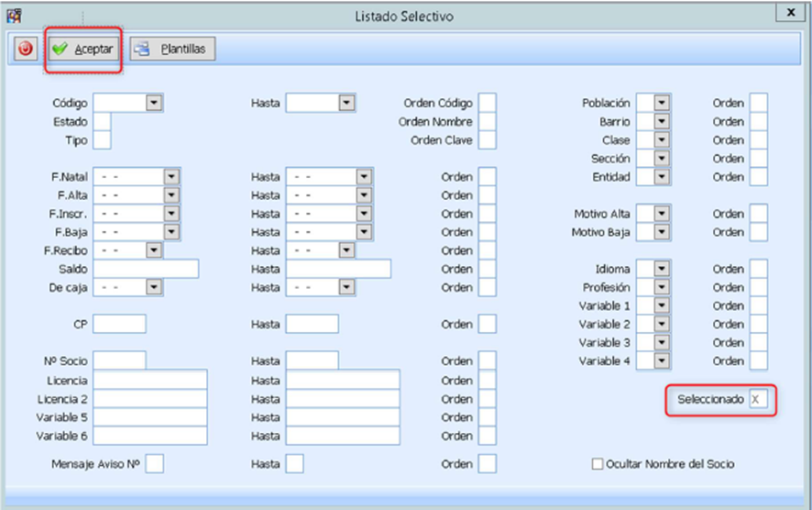Click the red power exit icon
The width and height of the screenshot is (812, 510).
(25, 49)
